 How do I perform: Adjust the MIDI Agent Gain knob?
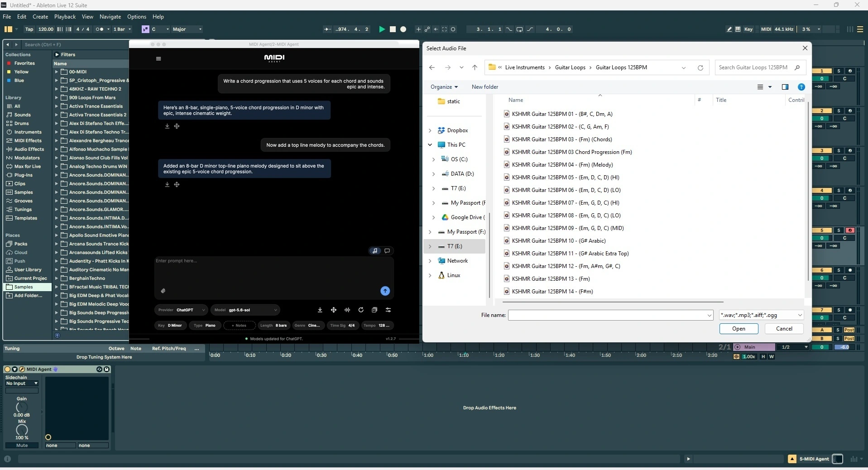click(x=22, y=407)
